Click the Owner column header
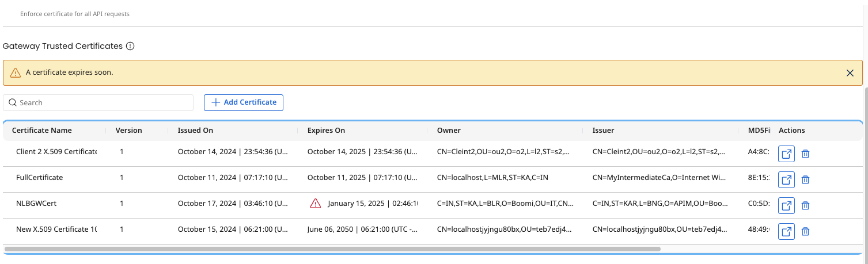The image size is (868, 264). (x=449, y=131)
